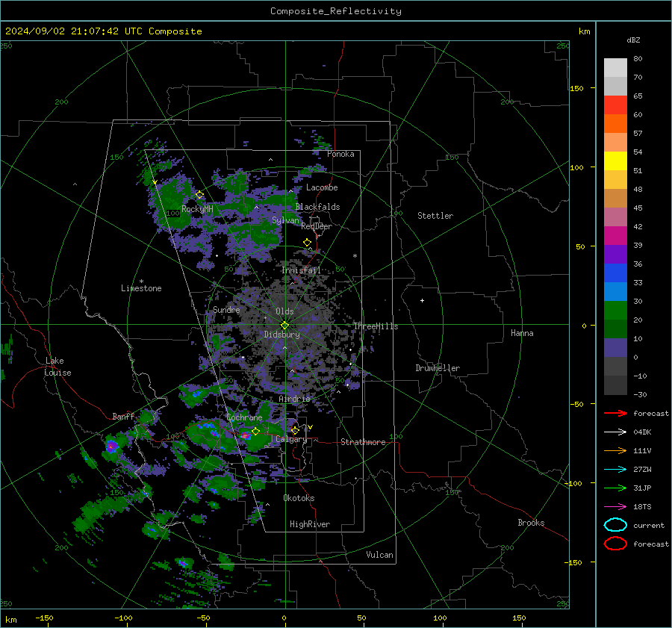The width and height of the screenshot is (672, 628).
Task: Select the Sylvan label
Action: pos(285,220)
